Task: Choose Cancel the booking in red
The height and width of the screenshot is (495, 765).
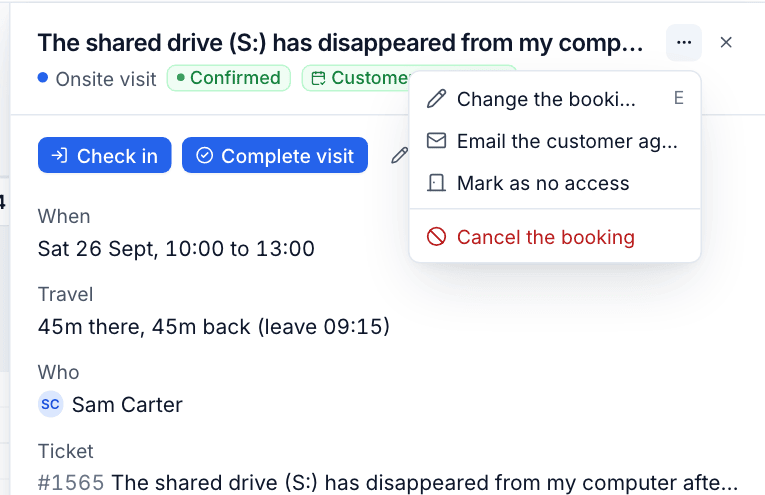Action: click(x=555, y=238)
